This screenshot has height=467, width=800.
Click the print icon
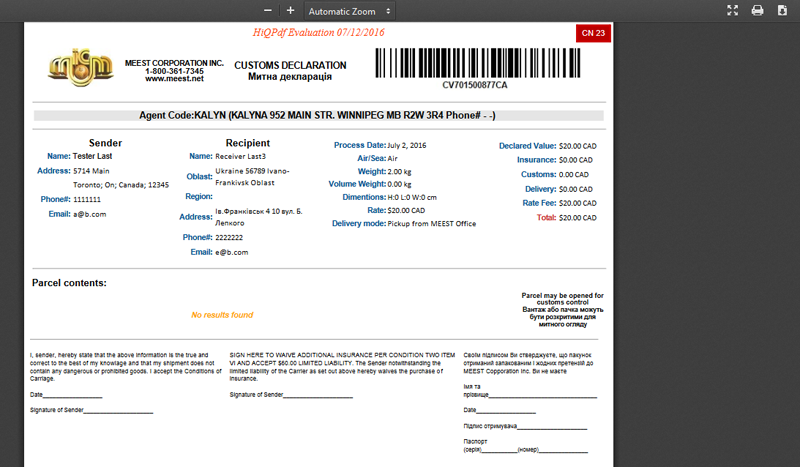click(x=758, y=10)
